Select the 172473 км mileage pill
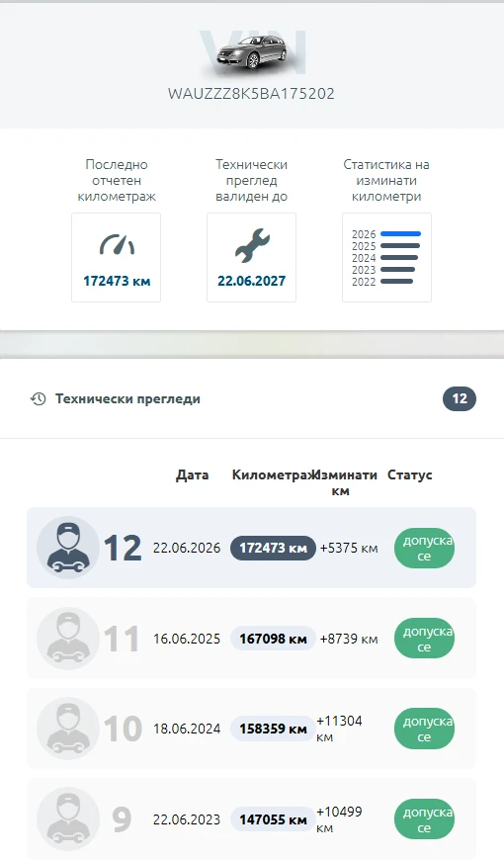 273,548
